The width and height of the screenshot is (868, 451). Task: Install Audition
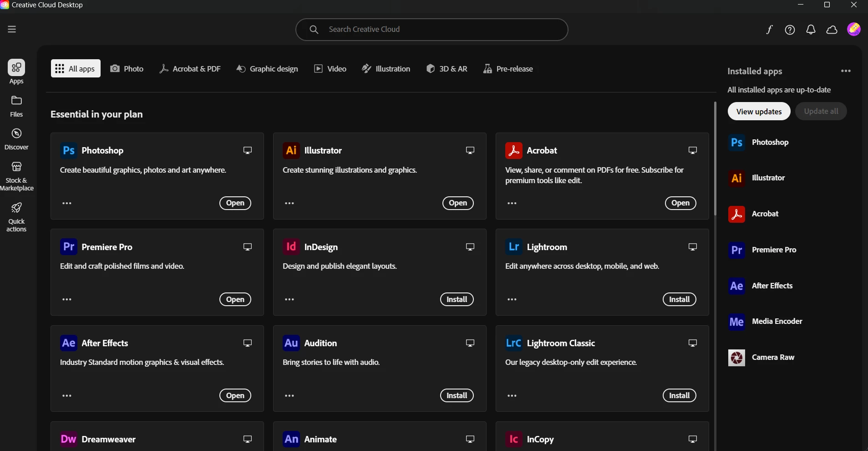click(457, 395)
